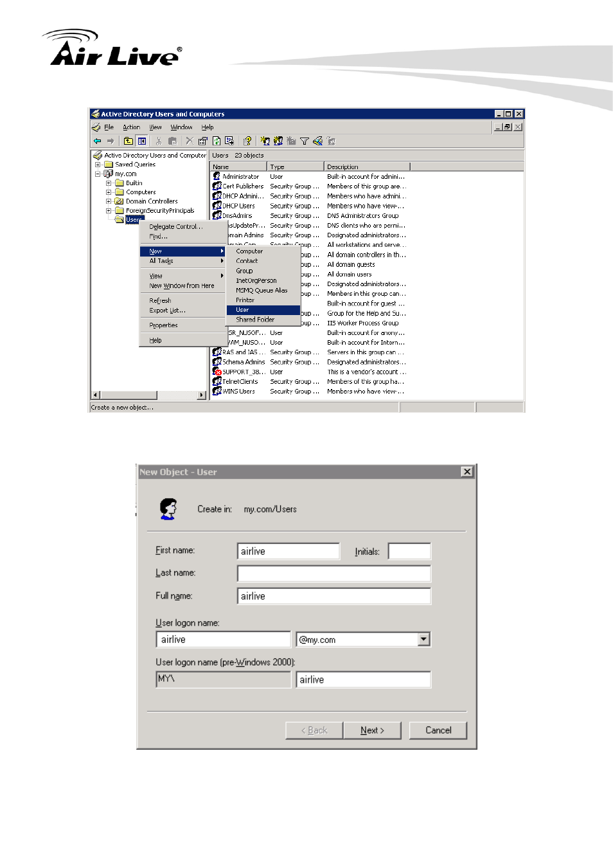Expand the Computers tree node
This screenshot has width=613, height=868.
(x=109, y=192)
